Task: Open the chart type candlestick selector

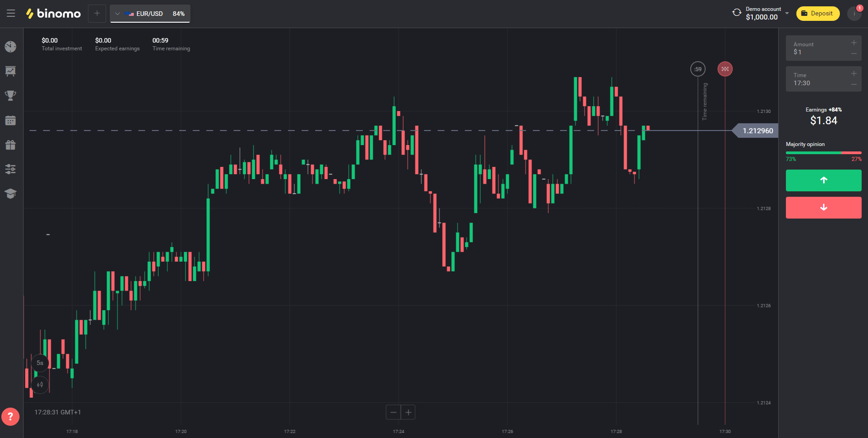Action: click(40, 384)
